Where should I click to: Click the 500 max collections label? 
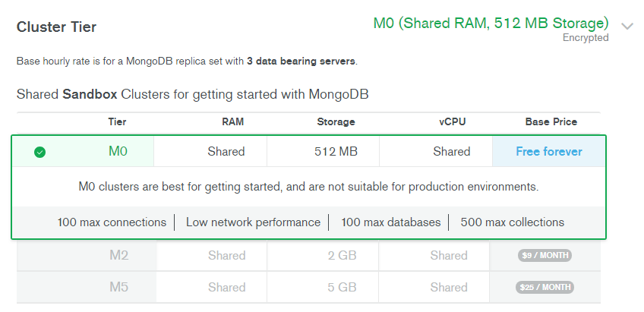(x=513, y=222)
